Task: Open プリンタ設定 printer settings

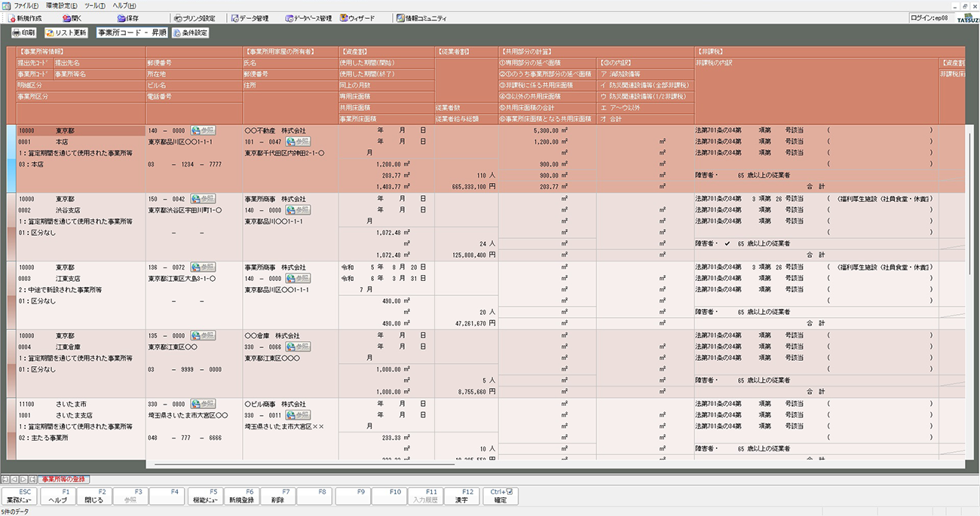Action: pos(194,18)
